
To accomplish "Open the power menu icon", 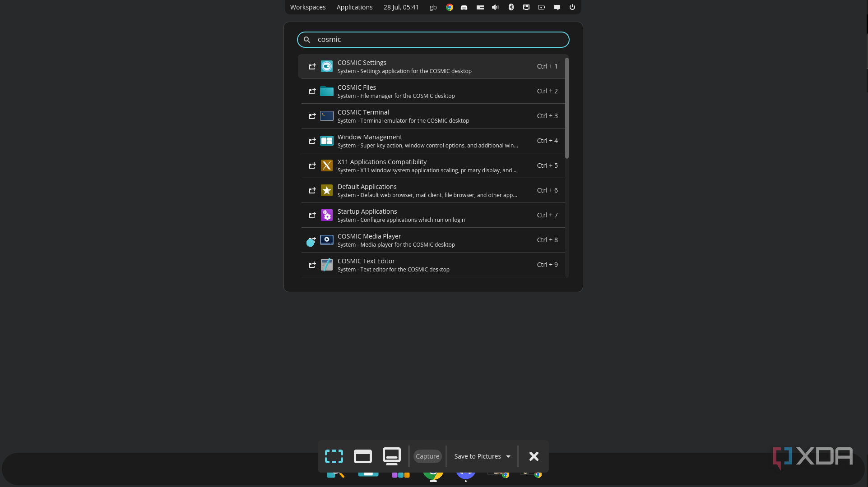I will coord(572,7).
